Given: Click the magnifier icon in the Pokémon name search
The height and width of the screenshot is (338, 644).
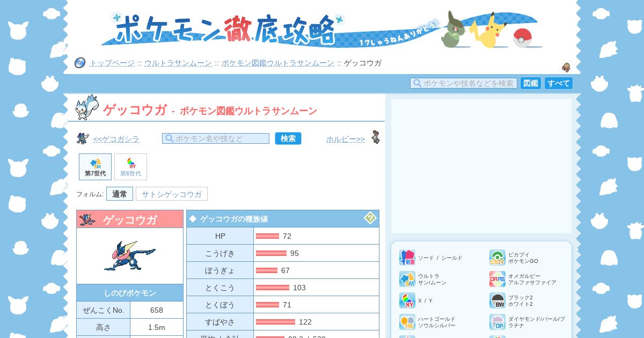Looking at the screenshot, I should coord(169,138).
